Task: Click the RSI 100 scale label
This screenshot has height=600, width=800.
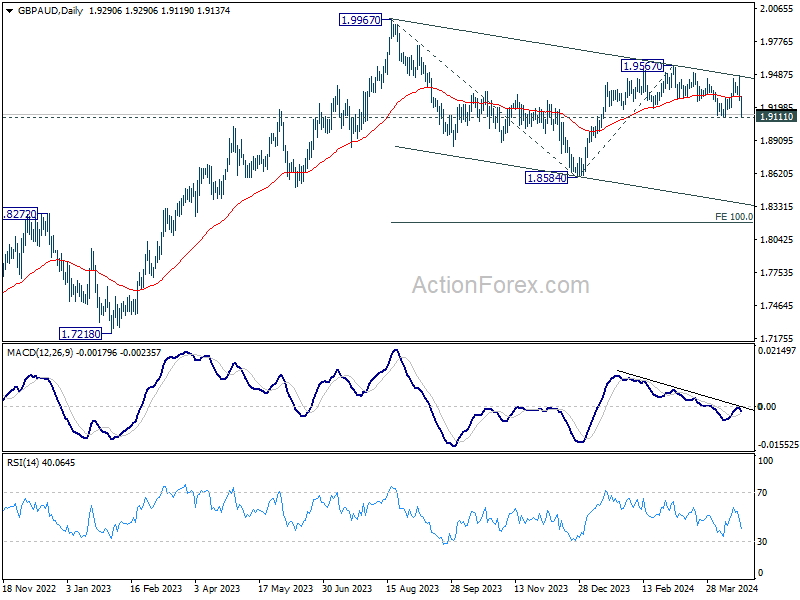Action: tap(766, 461)
